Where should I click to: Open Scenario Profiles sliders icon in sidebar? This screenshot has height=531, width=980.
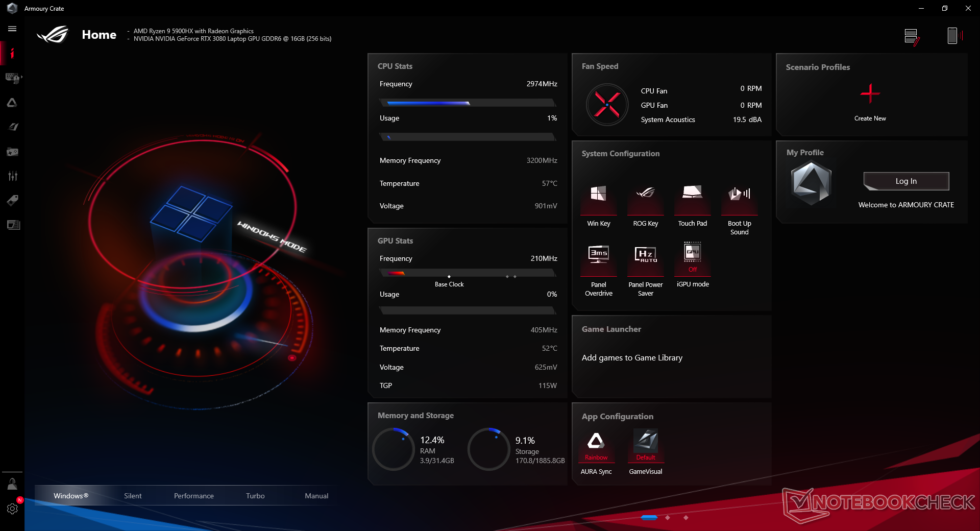click(x=12, y=176)
